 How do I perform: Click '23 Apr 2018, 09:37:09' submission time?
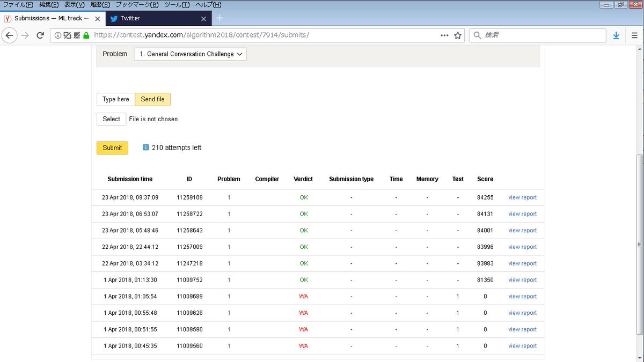pos(130,197)
